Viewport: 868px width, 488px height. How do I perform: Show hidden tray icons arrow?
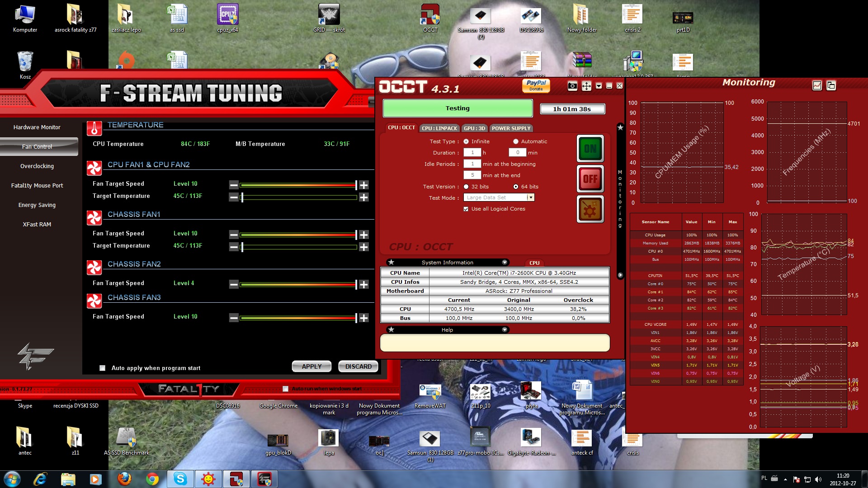point(785,479)
